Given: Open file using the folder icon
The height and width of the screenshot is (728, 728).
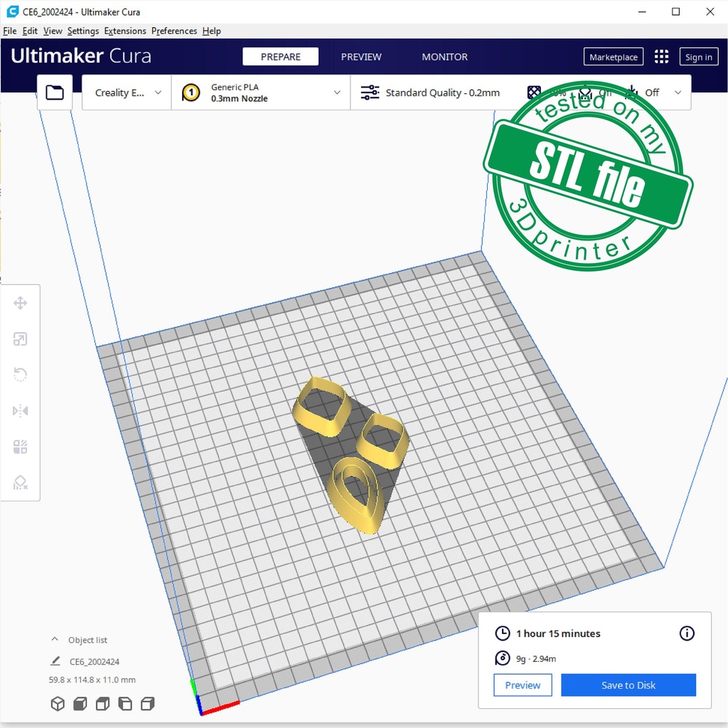Looking at the screenshot, I should pyautogui.click(x=55, y=92).
